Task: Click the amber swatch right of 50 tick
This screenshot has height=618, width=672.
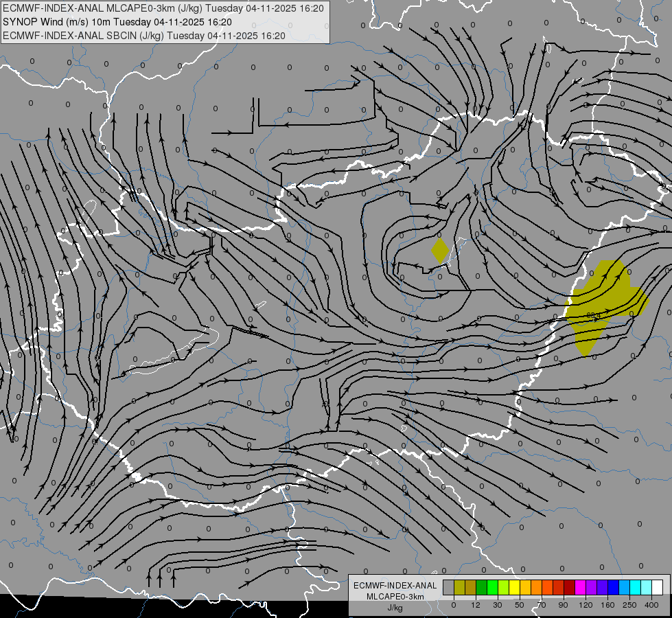Action: click(x=525, y=587)
